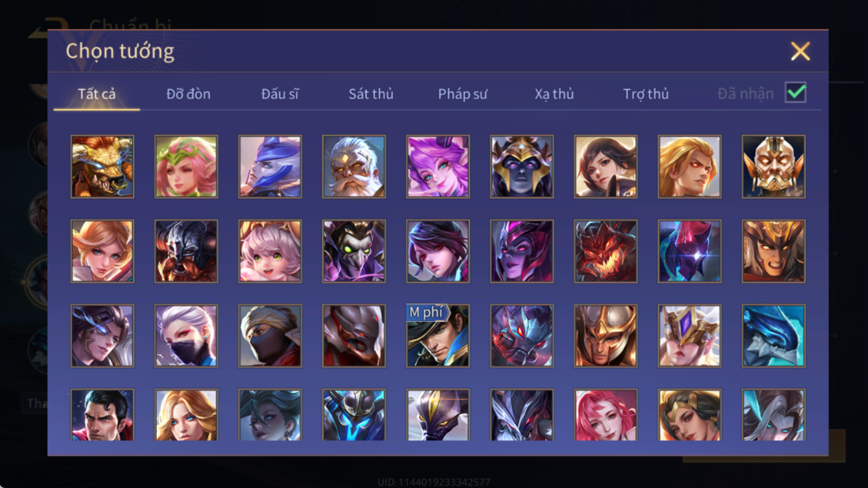Screen dimensions: 868x488
Task: Open the 'Đấu sĩ' tab
Action: pyautogui.click(x=280, y=94)
